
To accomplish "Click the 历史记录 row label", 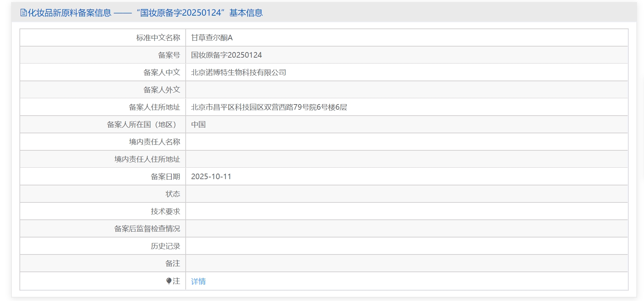I will pos(165,246).
